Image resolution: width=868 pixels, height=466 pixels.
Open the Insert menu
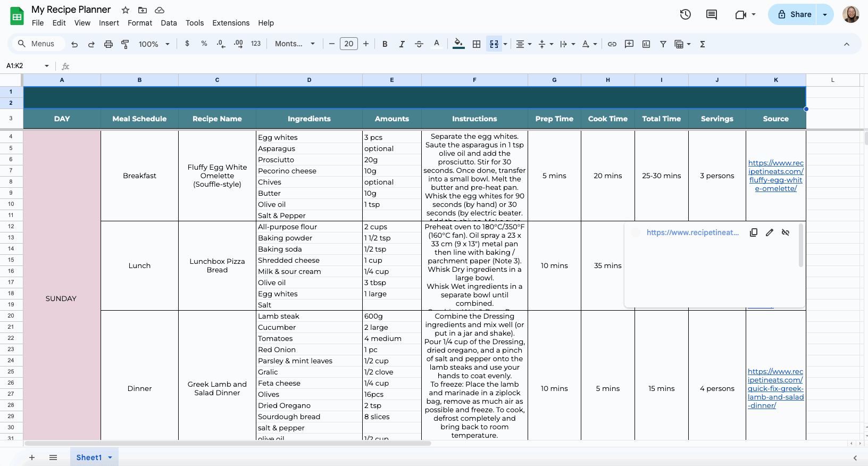pyautogui.click(x=109, y=23)
